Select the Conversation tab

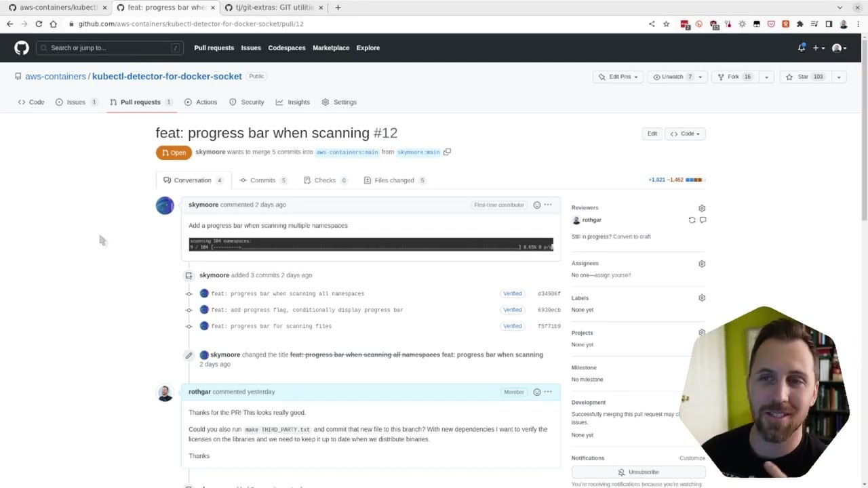point(193,180)
